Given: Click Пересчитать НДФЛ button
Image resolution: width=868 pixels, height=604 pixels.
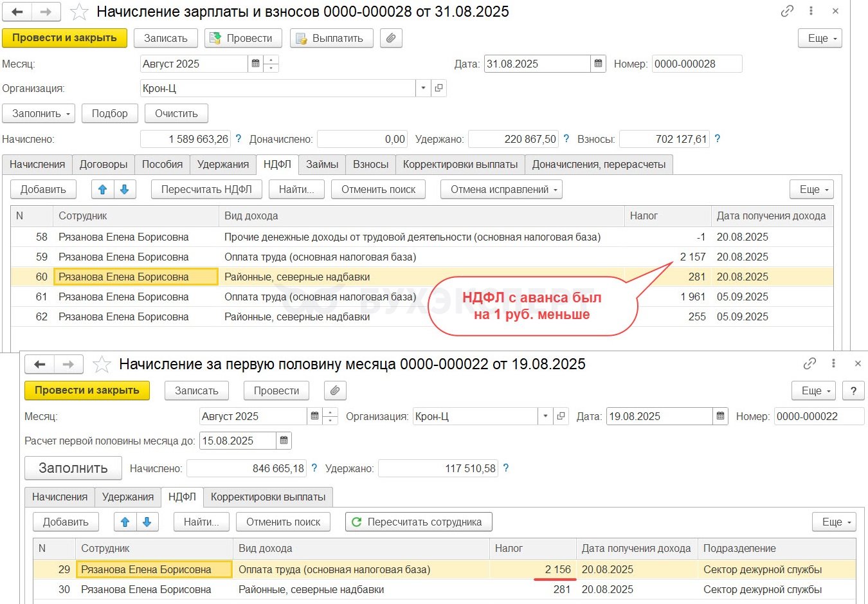Looking at the screenshot, I should tap(206, 189).
